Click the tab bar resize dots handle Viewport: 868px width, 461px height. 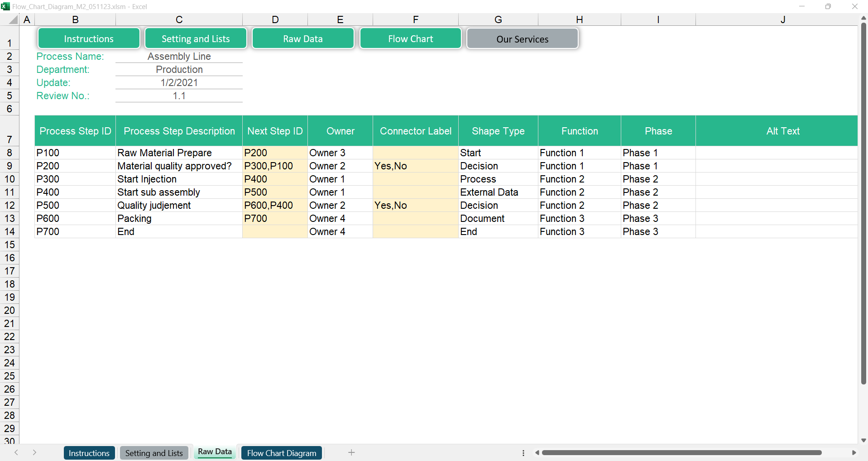[x=523, y=452]
